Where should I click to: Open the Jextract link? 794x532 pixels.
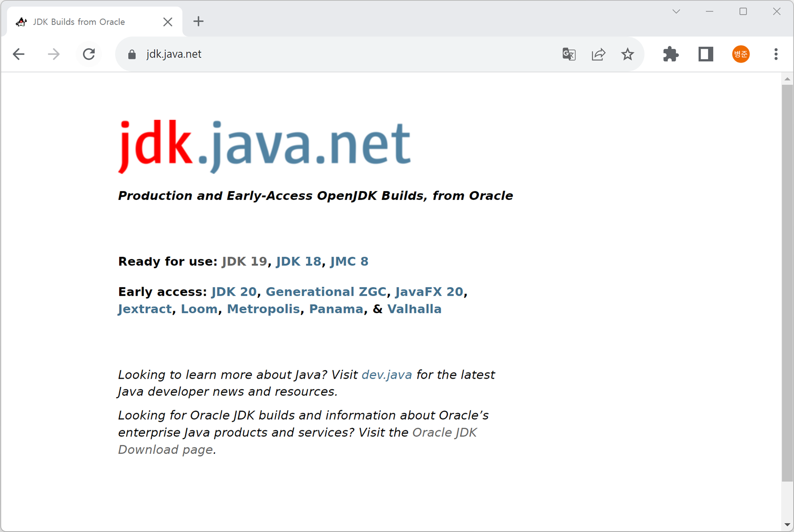145,309
